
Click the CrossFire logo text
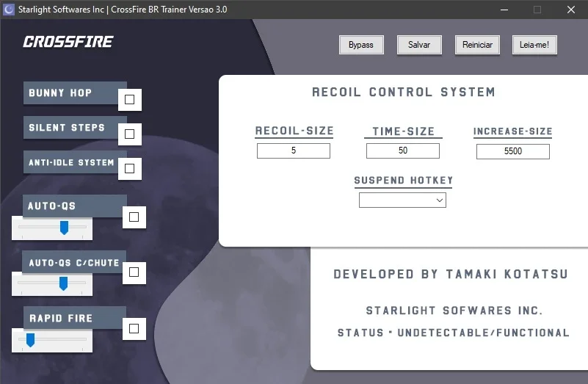(x=68, y=42)
